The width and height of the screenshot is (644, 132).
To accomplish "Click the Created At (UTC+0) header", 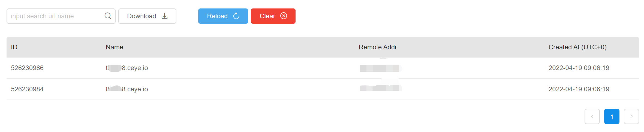I will coord(577,47).
